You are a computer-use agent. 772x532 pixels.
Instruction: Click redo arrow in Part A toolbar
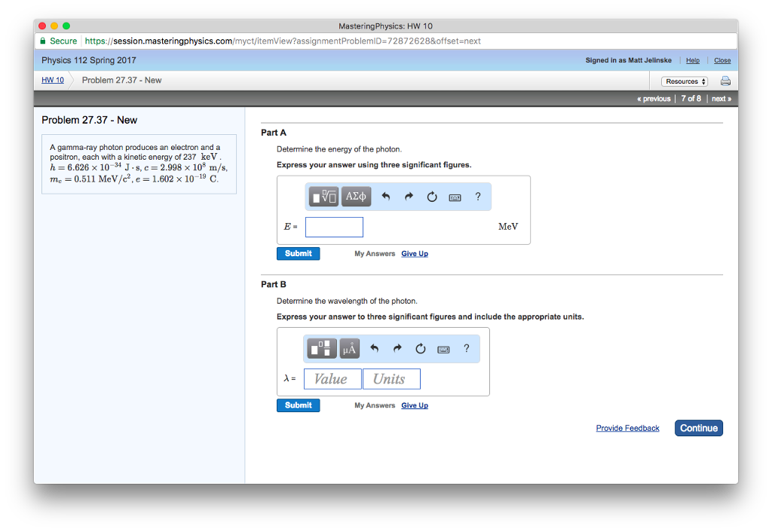click(409, 197)
